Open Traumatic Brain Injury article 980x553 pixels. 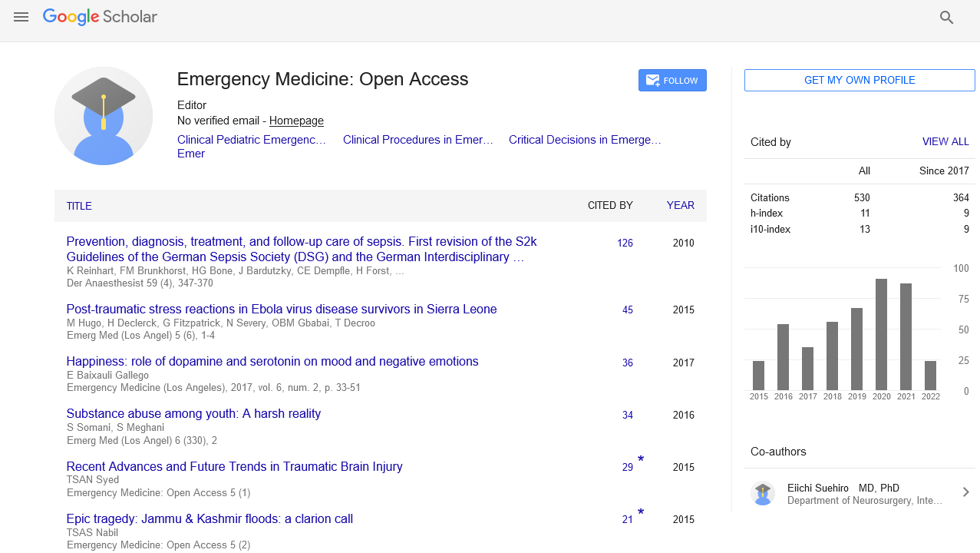pos(234,467)
